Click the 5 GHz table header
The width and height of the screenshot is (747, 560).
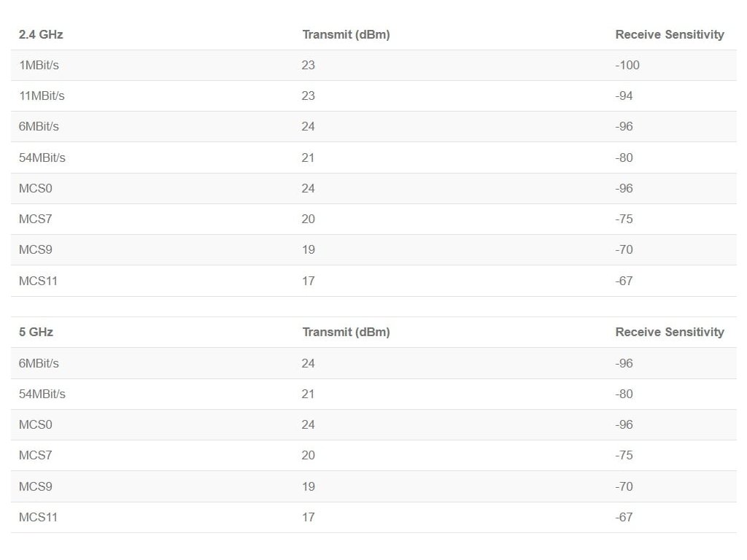36,332
